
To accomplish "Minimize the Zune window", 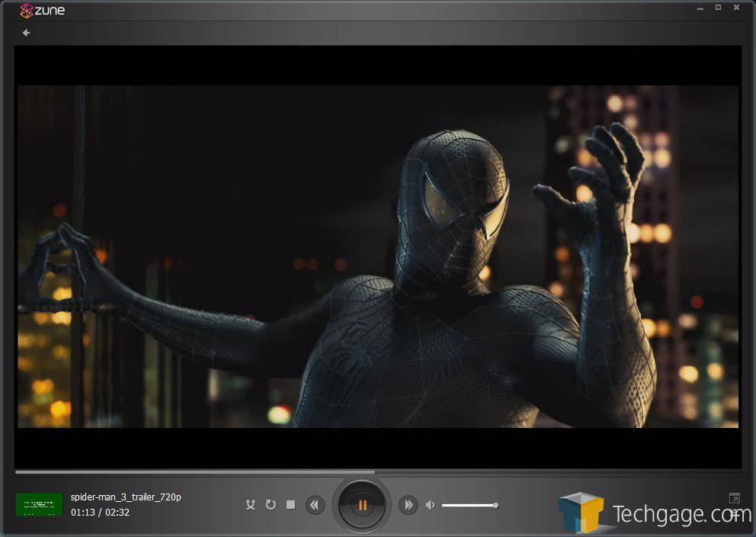I will click(x=700, y=8).
